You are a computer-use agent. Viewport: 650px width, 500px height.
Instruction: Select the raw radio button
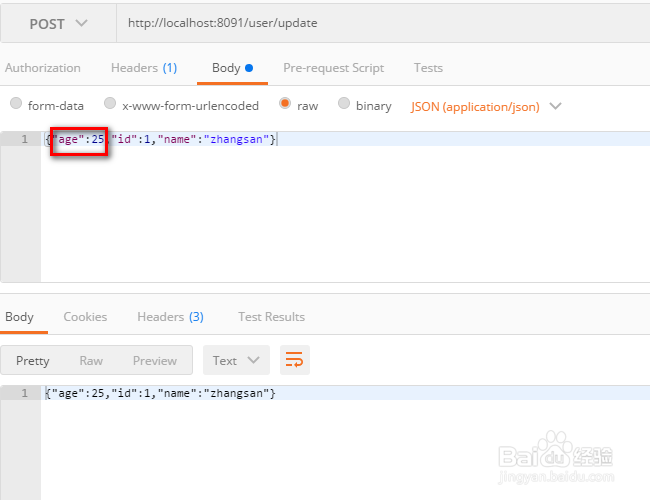click(285, 103)
